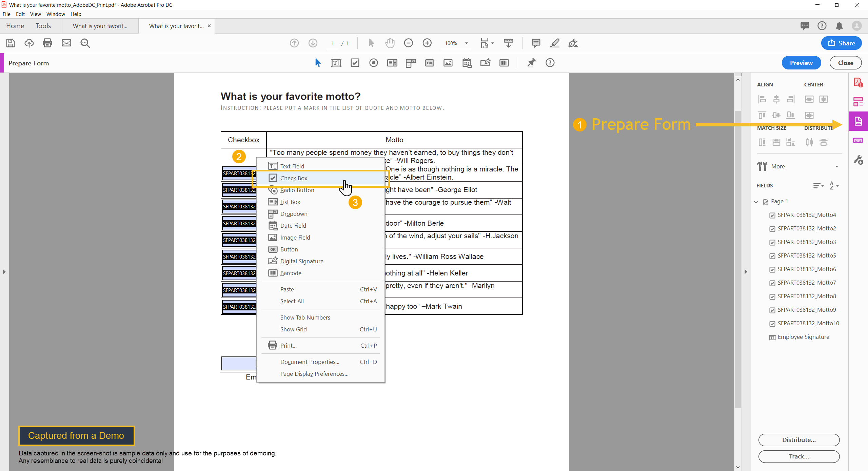Click the upload to cloud icon
Screen dimensions: 868x471
[x=29, y=43]
